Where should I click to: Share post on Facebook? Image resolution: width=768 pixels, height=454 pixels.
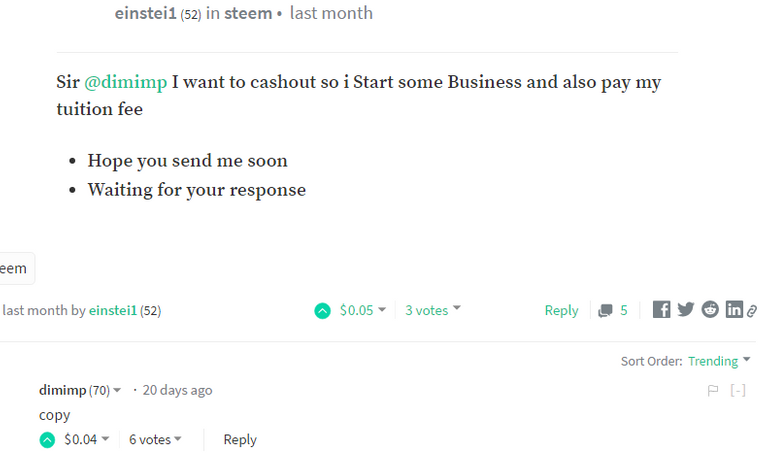click(661, 310)
